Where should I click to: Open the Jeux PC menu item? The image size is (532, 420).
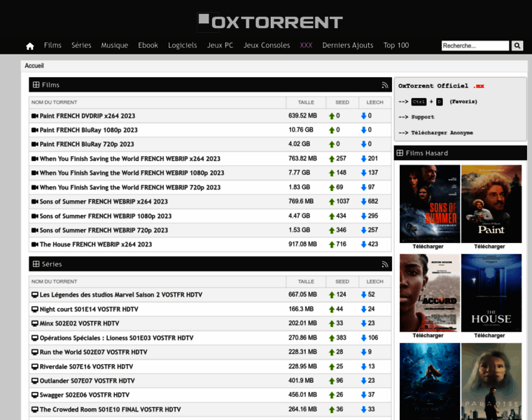coord(220,45)
